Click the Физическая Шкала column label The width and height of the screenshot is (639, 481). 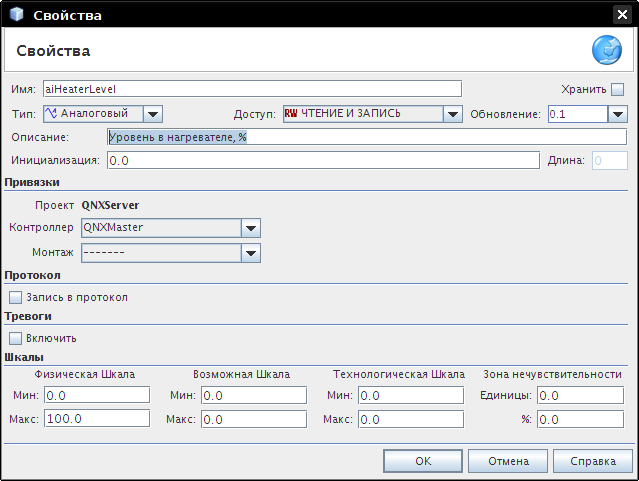pos(84,374)
